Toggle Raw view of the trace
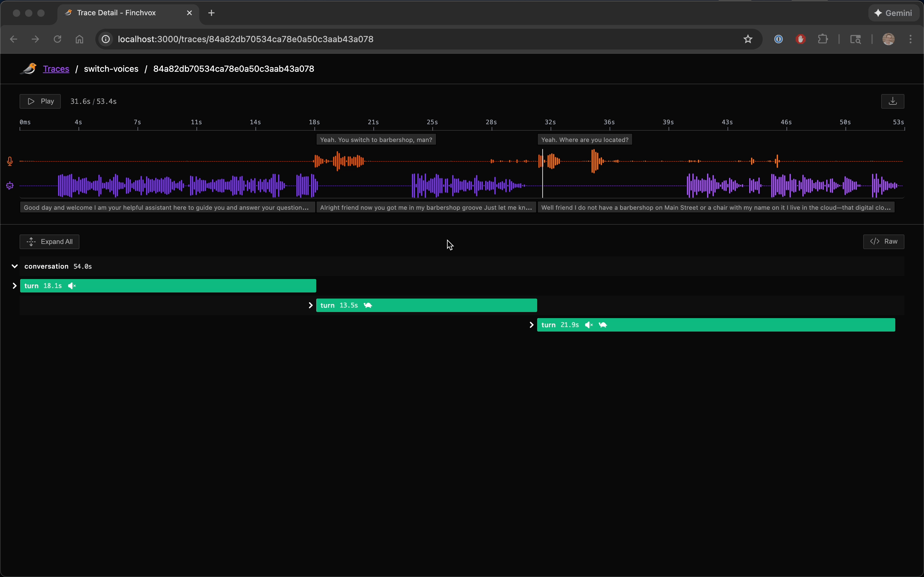 (x=884, y=241)
